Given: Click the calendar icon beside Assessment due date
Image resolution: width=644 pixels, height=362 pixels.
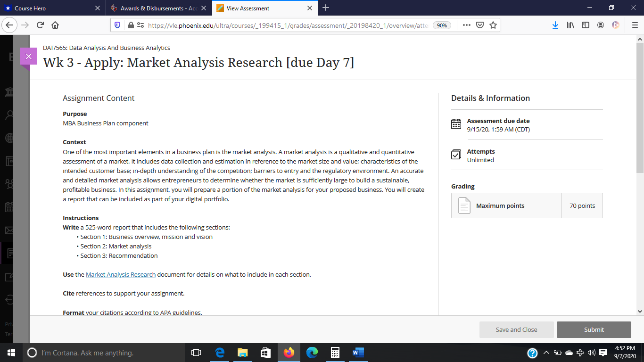Looking at the screenshot, I should point(456,124).
